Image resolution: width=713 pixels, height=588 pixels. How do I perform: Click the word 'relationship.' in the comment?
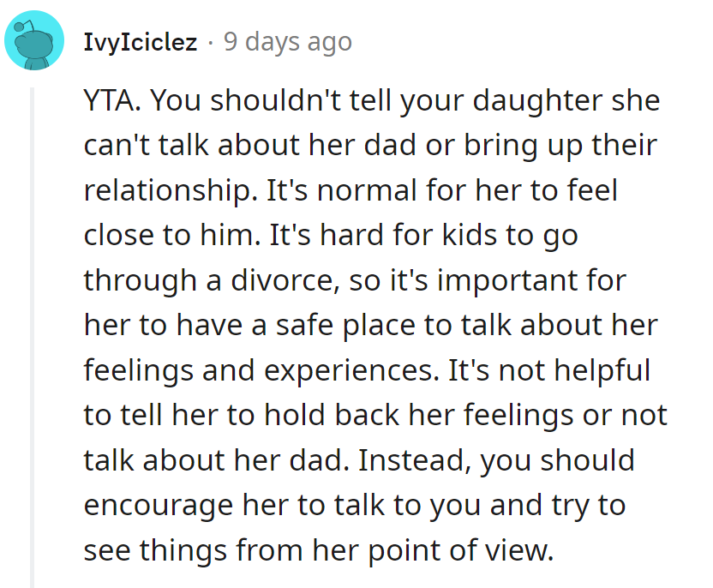168,191
